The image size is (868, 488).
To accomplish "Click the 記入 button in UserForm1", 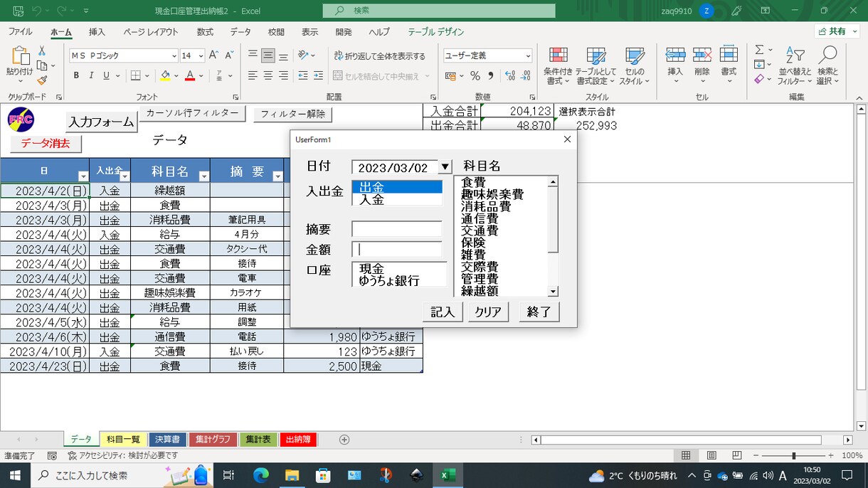I will [443, 312].
